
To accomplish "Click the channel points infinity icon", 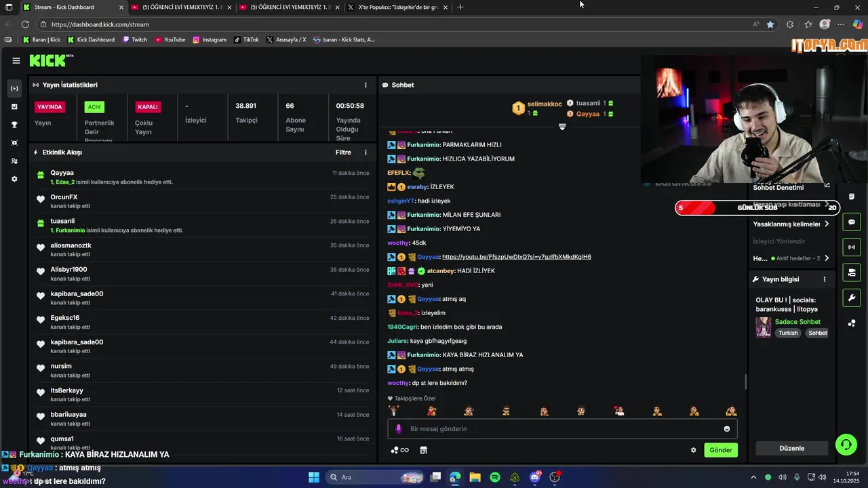I will (x=400, y=450).
